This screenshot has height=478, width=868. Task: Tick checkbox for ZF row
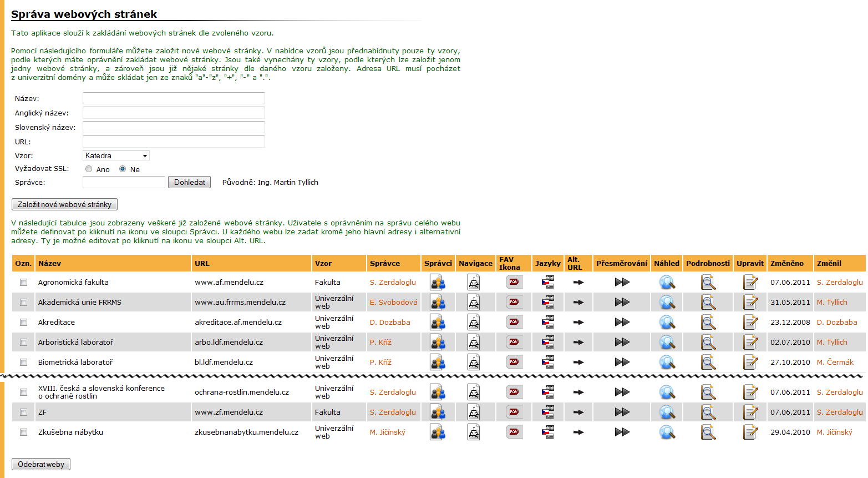(23, 412)
